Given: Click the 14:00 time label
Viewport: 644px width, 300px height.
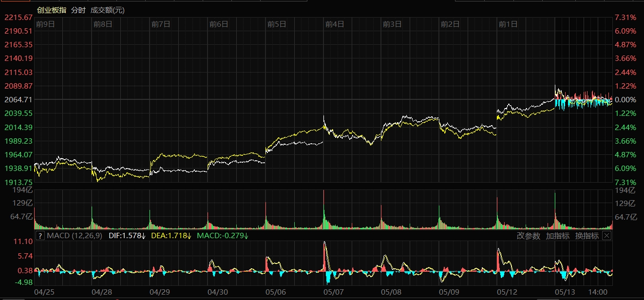Looking at the screenshot, I should pyautogui.click(x=598, y=292).
